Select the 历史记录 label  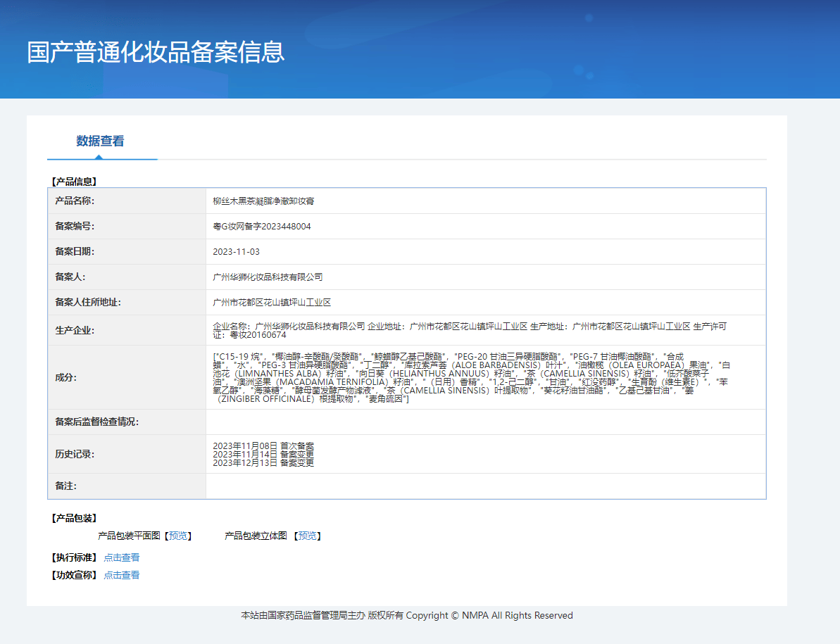75,454
